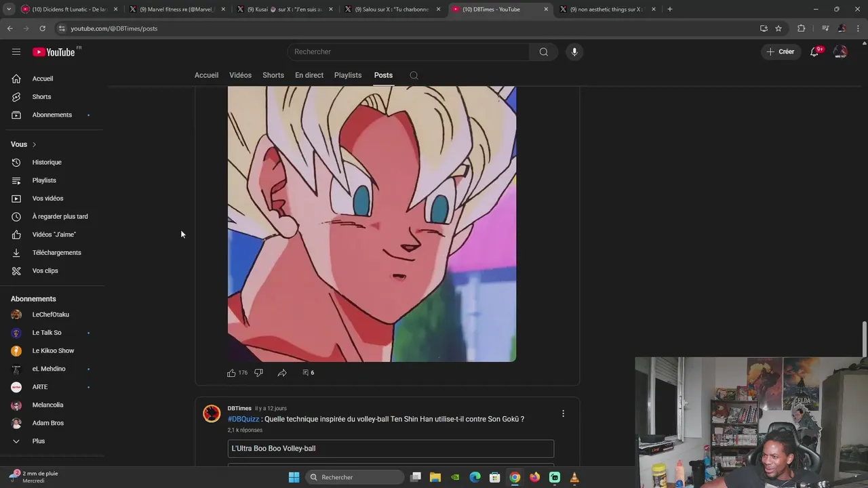This screenshot has height=488, width=868.
Task: Open VLC from the taskbar
Action: click(x=574, y=477)
